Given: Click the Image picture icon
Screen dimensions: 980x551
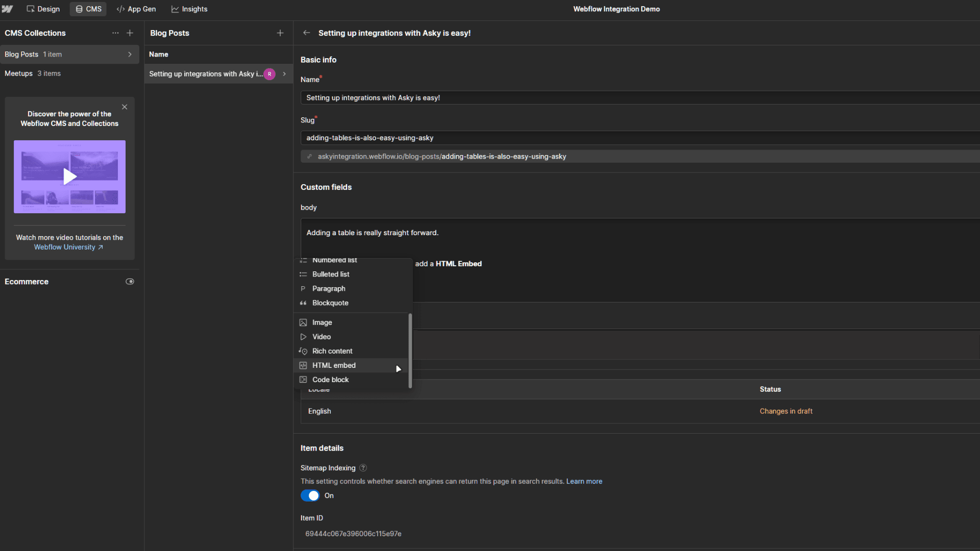Looking at the screenshot, I should pyautogui.click(x=303, y=322).
